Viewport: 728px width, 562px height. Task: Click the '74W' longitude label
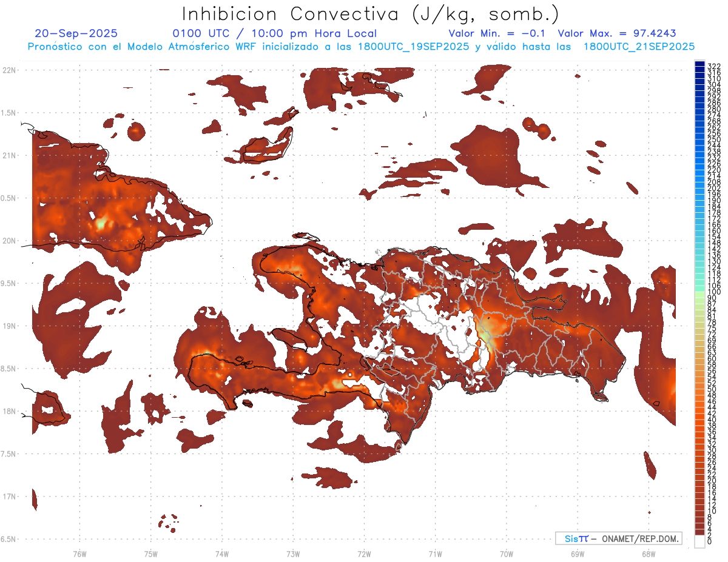221,554
